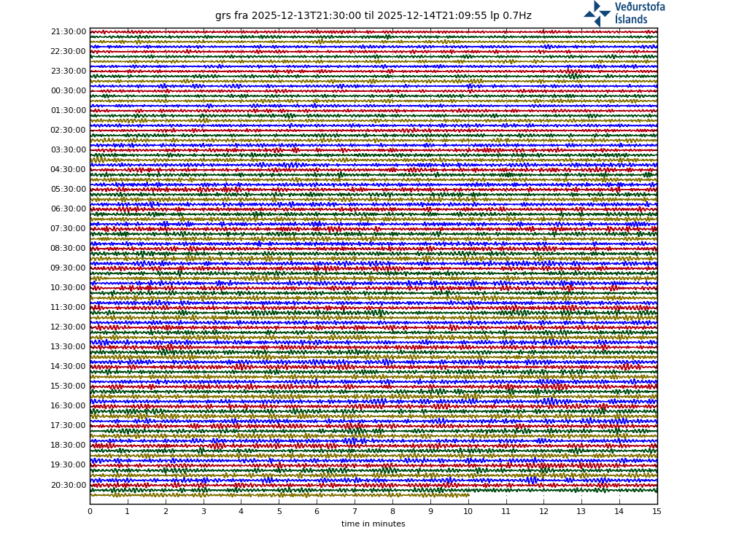Image resolution: width=747 pixels, height=560 pixels.
Task: Click the 09:30:00 row label
Action: pos(69,268)
